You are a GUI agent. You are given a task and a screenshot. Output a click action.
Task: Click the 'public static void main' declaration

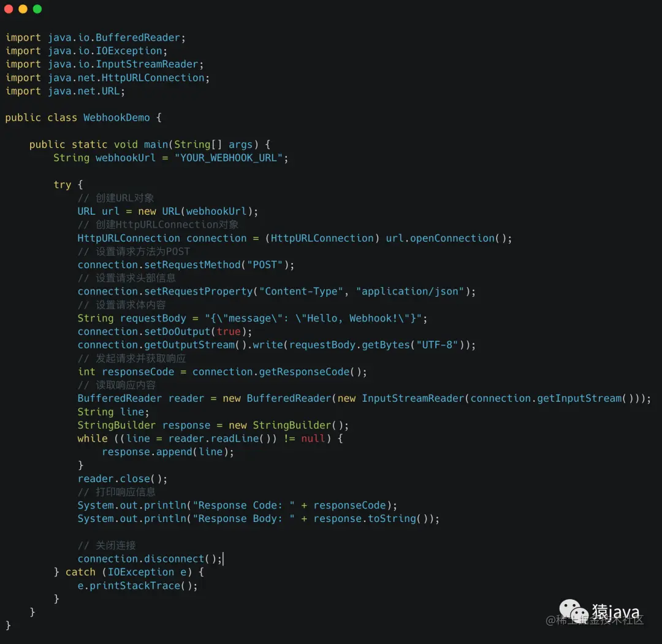tap(98, 145)
